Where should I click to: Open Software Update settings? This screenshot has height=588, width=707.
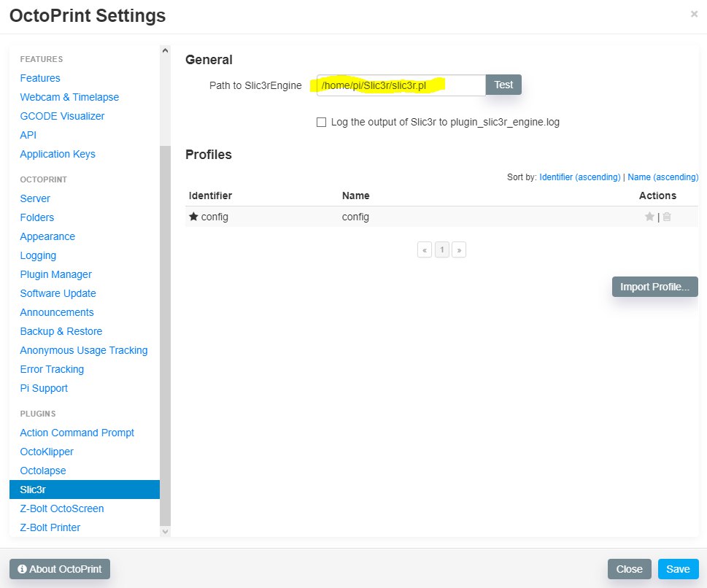tap(58, 293)
